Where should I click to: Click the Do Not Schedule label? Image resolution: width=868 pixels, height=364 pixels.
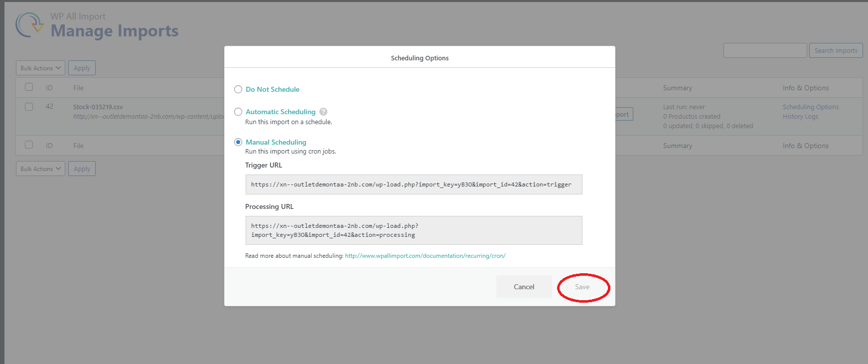tap(273, 89)
